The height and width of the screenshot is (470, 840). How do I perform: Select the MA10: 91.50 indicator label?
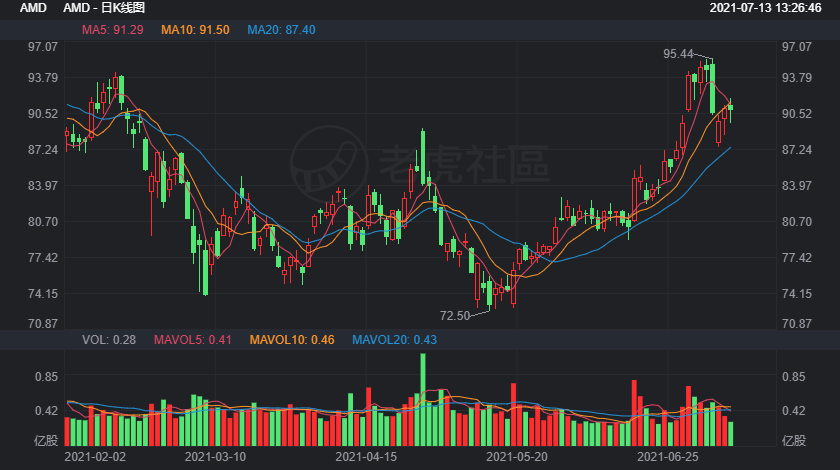pos(195,30)
